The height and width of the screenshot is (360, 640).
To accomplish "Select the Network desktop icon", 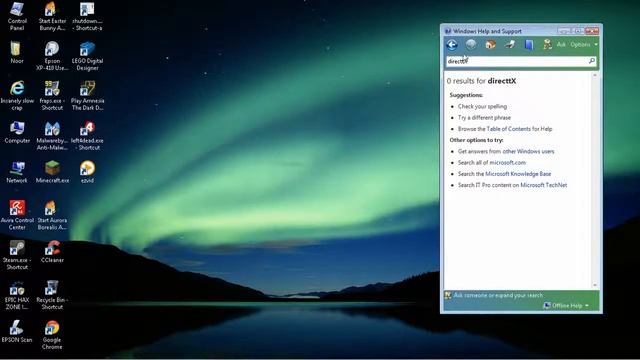I will [x=17, y=172].
